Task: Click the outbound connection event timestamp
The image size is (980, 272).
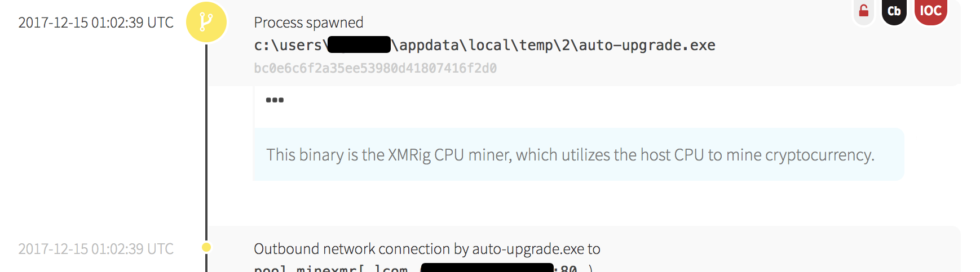Action: point(96,249)
